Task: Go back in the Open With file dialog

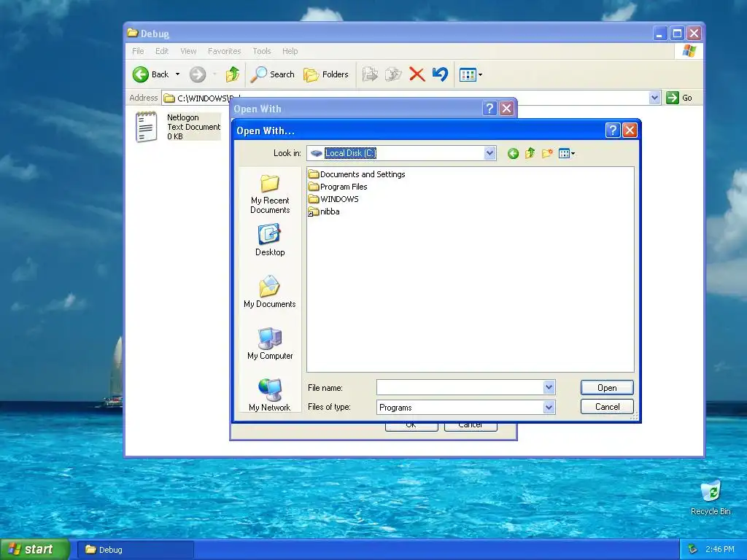Action: point(513,153)
